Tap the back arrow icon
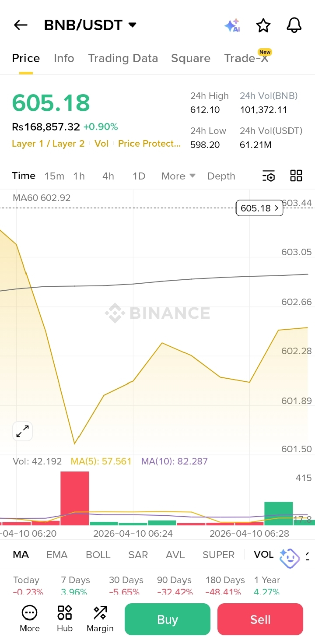 (21, 25)
